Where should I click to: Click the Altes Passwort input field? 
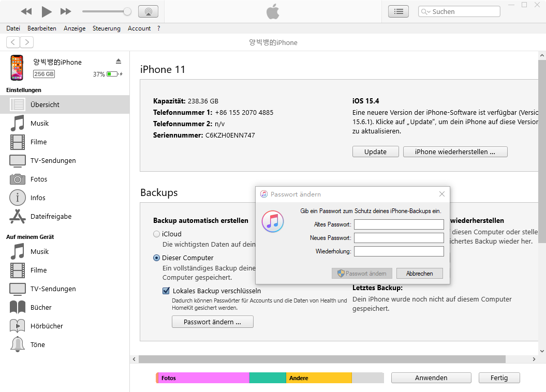[x=399, y=224]
